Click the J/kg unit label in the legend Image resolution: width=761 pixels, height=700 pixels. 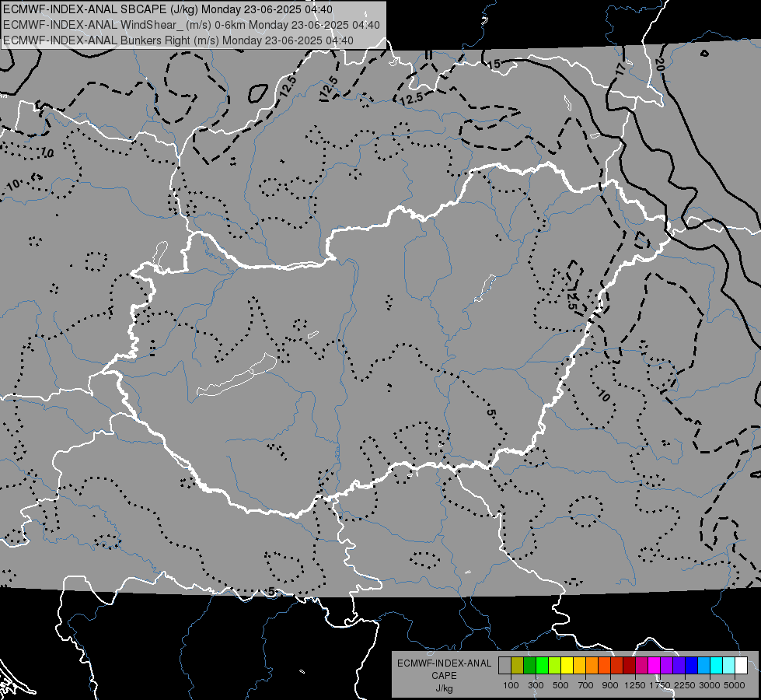click(x=444, y=688)
